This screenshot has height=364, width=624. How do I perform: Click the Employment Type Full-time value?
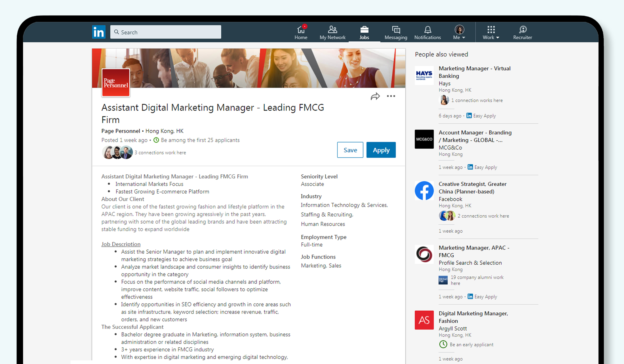click(312, 244)
